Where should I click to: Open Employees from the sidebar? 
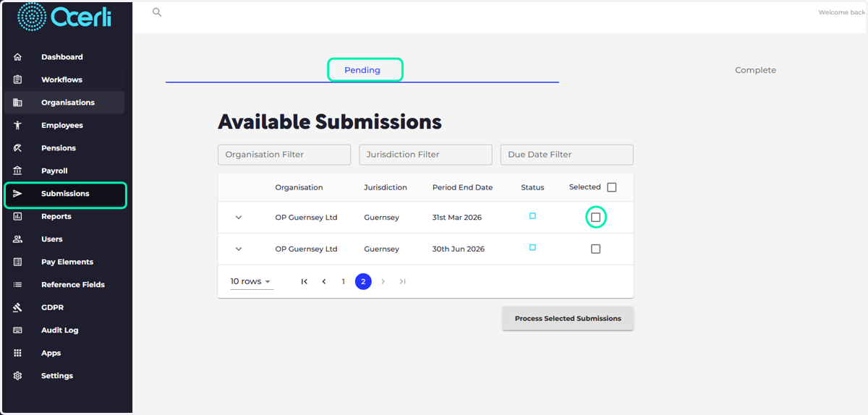click(64, 125)
